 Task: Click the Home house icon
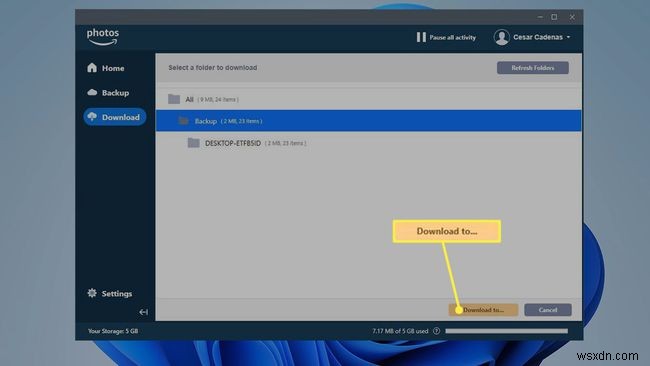[x=92, y=68]
